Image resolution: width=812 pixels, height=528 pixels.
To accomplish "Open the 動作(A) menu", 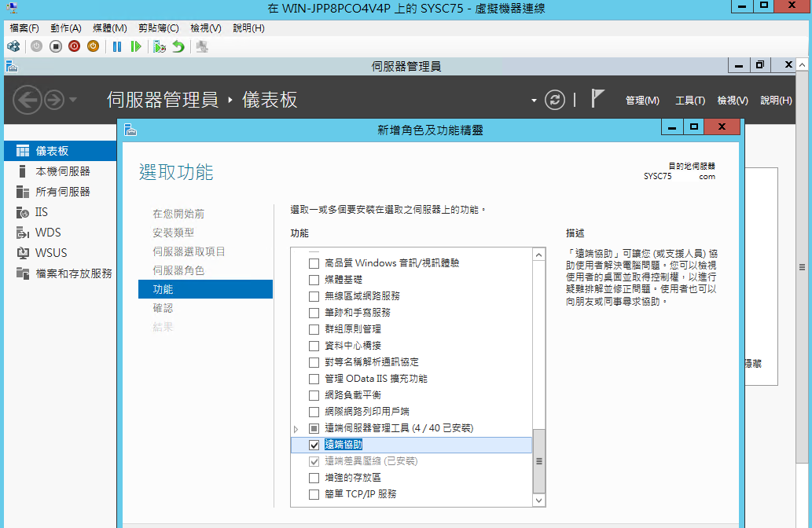I will tap(66, 28).
